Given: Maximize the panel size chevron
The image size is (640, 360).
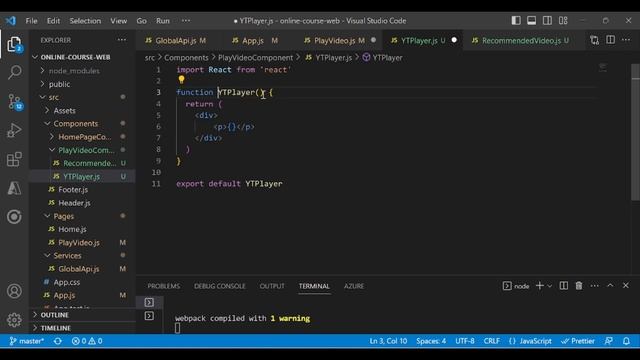Looking at the screenshot, I should coord(610,286).
